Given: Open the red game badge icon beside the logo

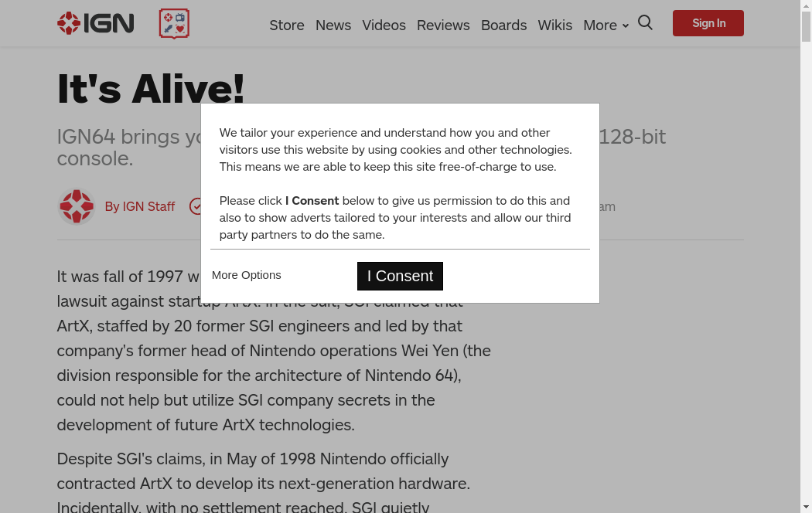Looking at the screenshot, I should (x=174, y=24).
